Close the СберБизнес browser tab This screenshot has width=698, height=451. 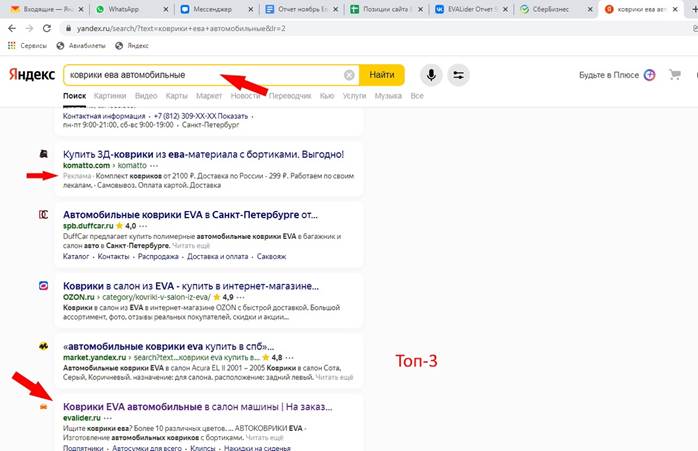coord(590,9)
